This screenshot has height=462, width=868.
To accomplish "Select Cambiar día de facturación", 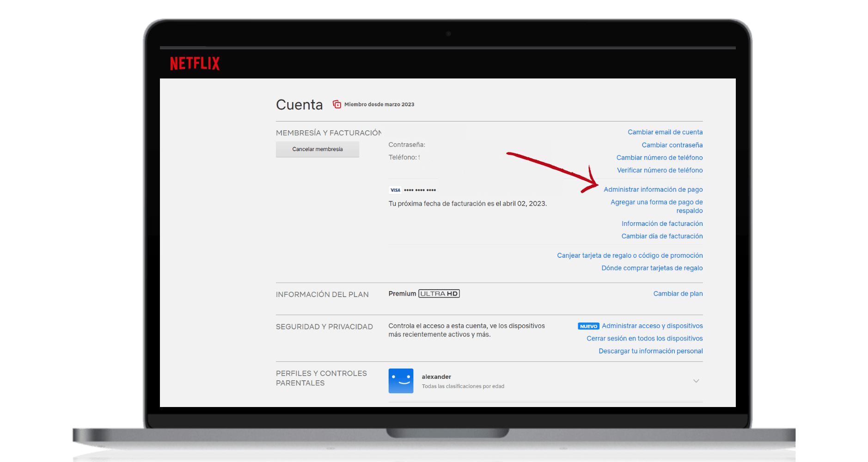I will tap(662, 236).
